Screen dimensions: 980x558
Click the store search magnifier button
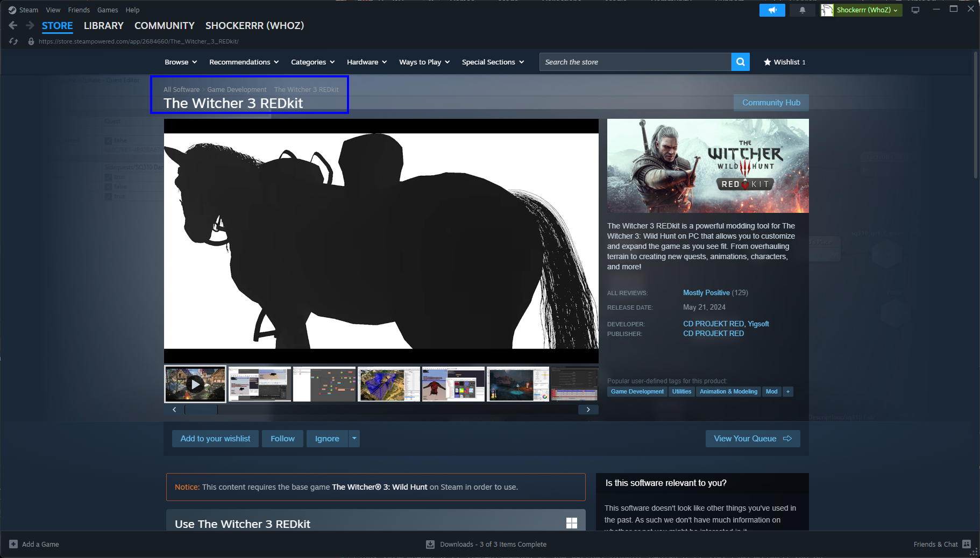pyautogui.click(x=741, y=62)
